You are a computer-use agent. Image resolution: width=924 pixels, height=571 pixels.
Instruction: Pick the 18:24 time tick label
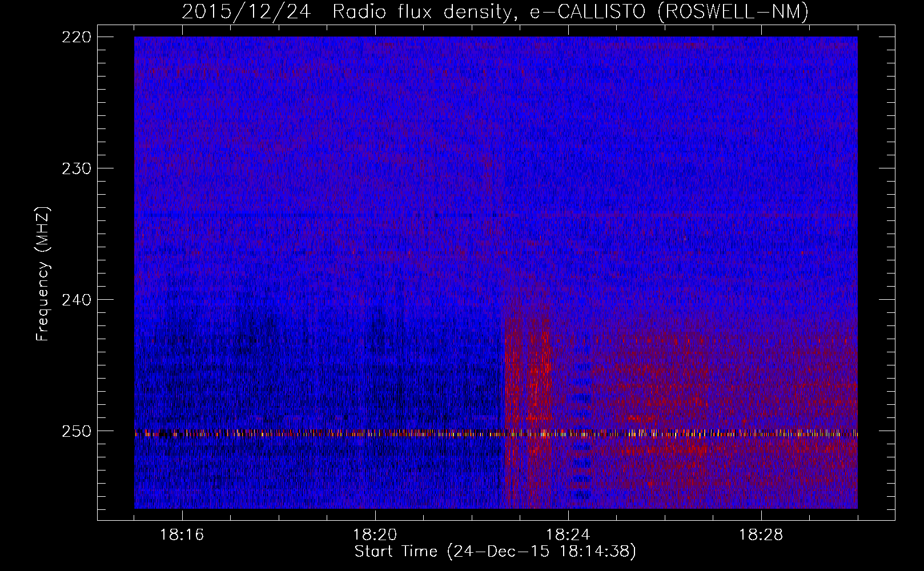[568, 535]
